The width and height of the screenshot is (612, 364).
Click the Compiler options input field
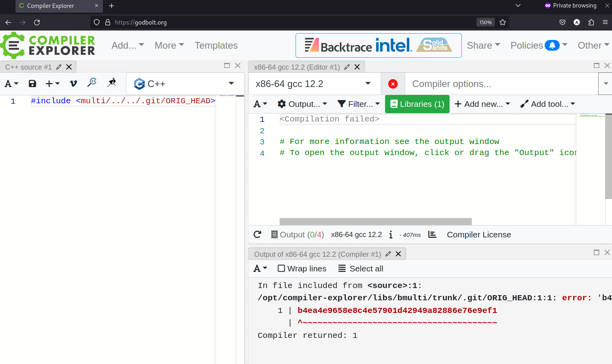(x=475, y=83)
